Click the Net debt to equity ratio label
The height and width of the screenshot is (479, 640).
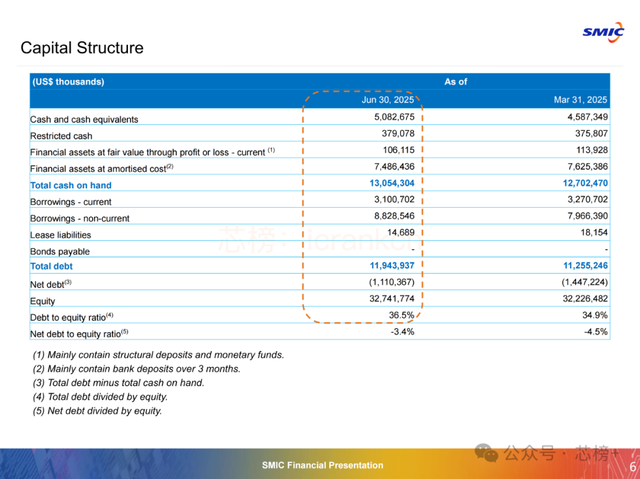click(79, 334)
